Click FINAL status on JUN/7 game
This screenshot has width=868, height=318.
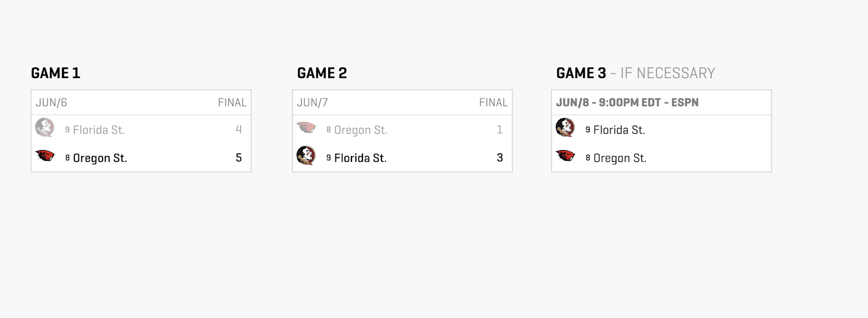click(x=493, y=102)
